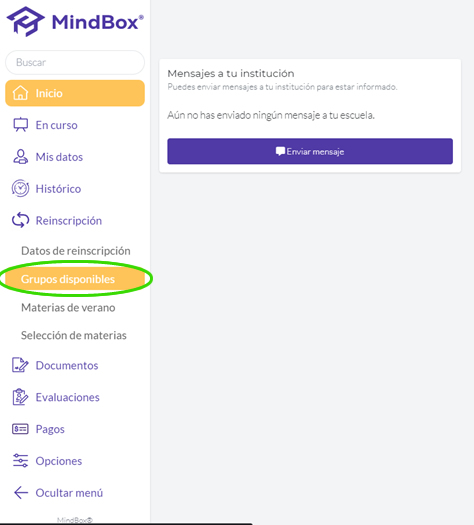Go to Materias de verano

[x=68, y=307]
